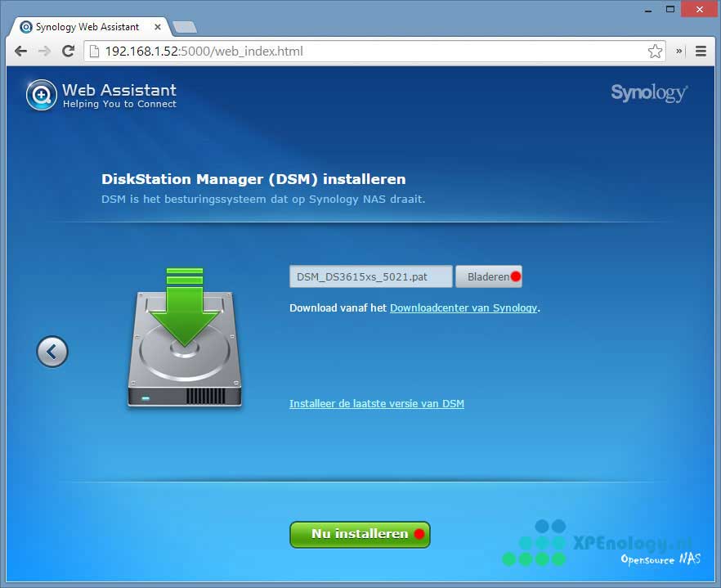Viewport: 721px width, 588px height.
Task: Open a new browser tab
Action: tap(185, 27)
